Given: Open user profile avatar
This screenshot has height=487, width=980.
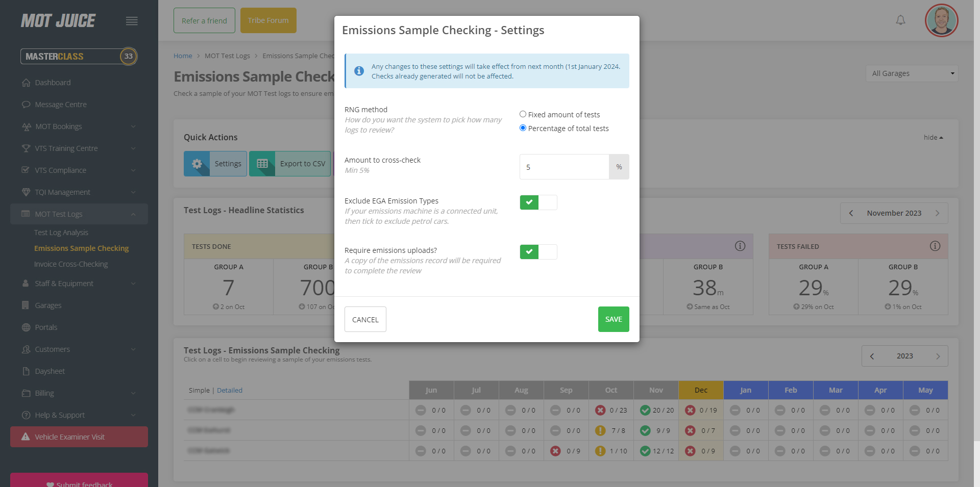Looking at the screenshot, I should (941, 20).
